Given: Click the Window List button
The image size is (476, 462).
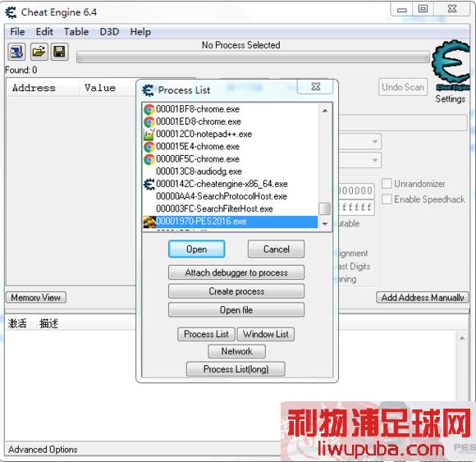Looking at the screenshot, I should (x=266, y=334).
